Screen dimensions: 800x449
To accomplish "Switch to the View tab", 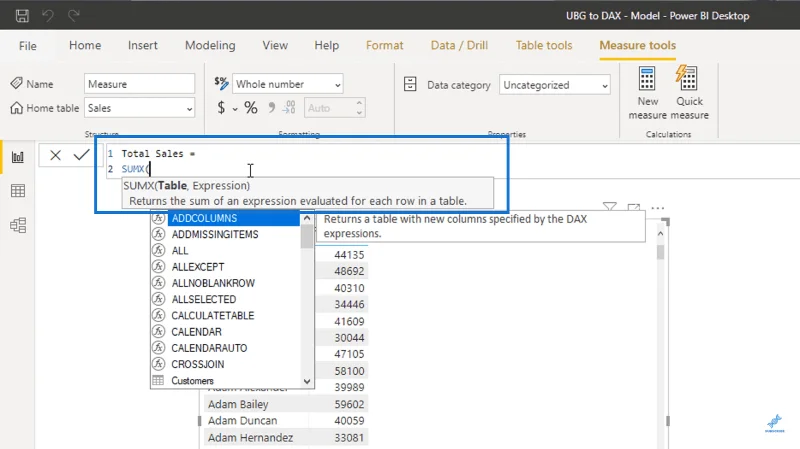I will point(275,45).
